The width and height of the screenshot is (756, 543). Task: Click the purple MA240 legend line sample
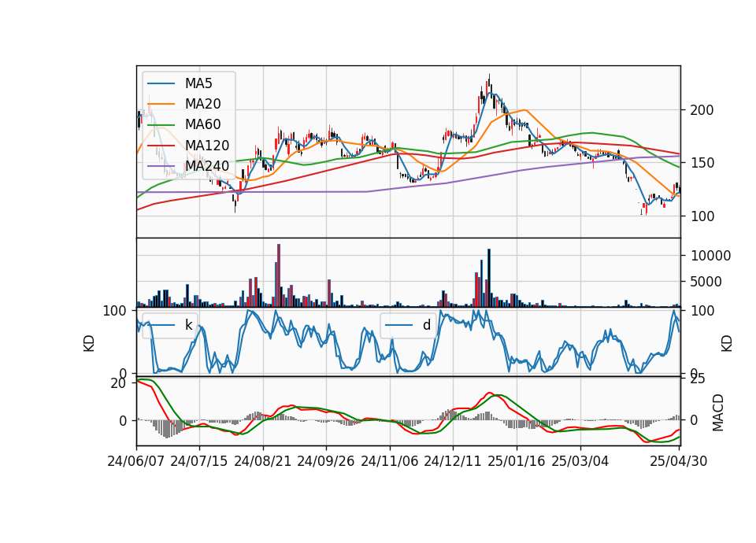point(161,166)
